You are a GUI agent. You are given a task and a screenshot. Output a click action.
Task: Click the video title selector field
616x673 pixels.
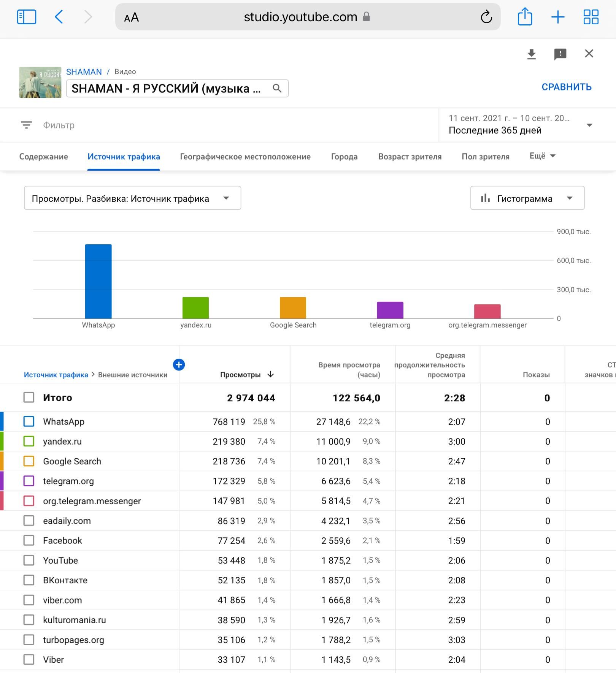(177, 89)
